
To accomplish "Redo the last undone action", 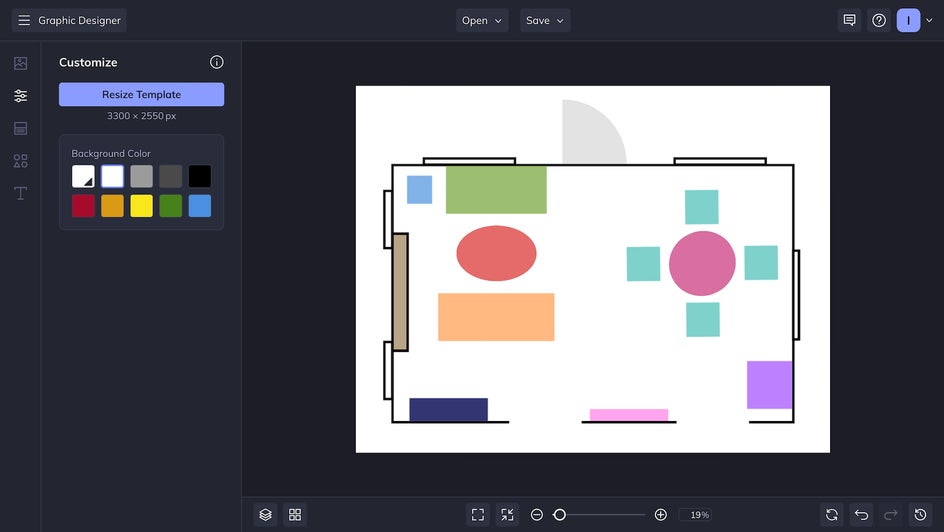I will coord(891,515).
